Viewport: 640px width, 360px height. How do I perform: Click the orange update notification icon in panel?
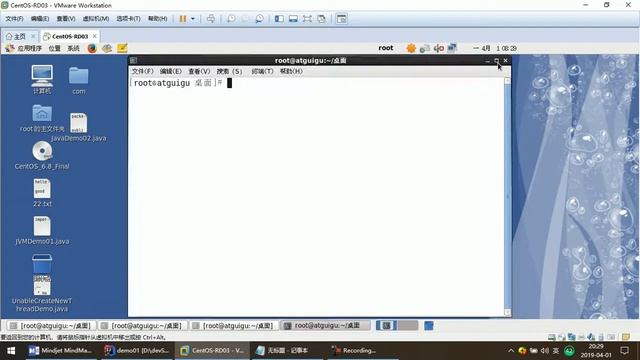point(411,48)
